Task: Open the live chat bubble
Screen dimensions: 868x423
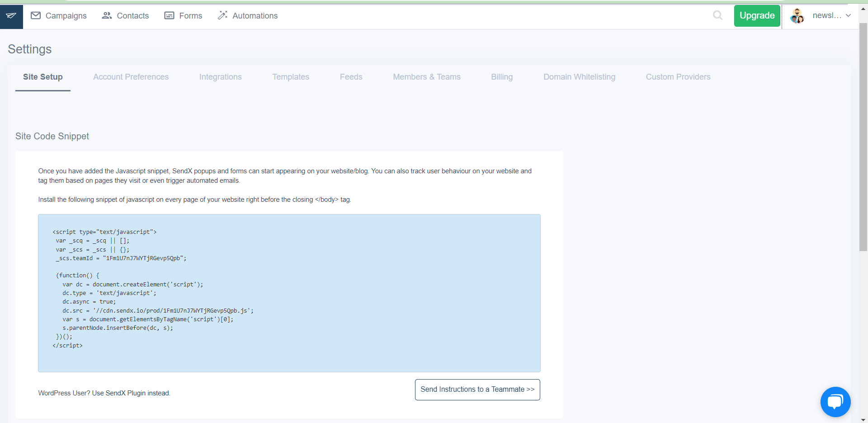Action: tap(835, 402)
